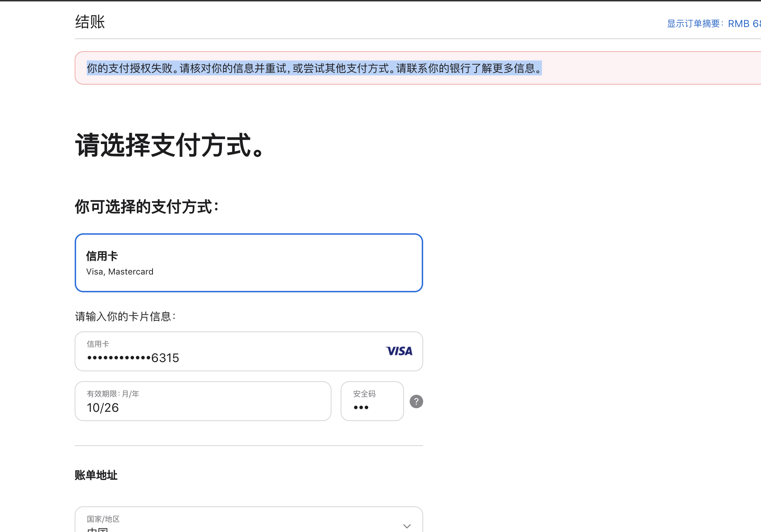Click the masked dots in security code
Image resolution: width=761 pixels, height=532 pixels.
(361, 408)
